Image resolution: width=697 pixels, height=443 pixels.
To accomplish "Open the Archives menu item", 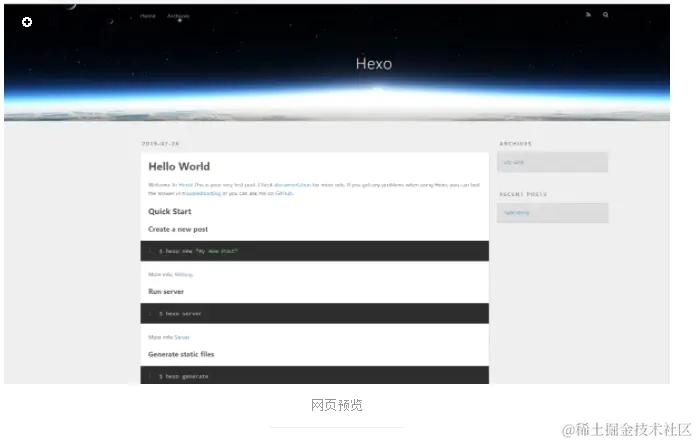I will pos(178,16).
